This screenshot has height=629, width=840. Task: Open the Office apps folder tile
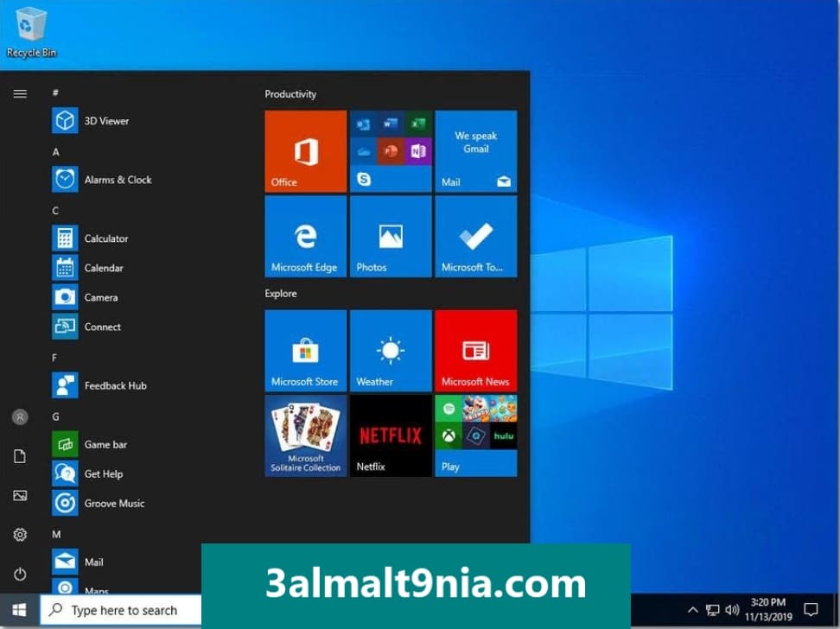pyautogui.click(x=391, y=151)
